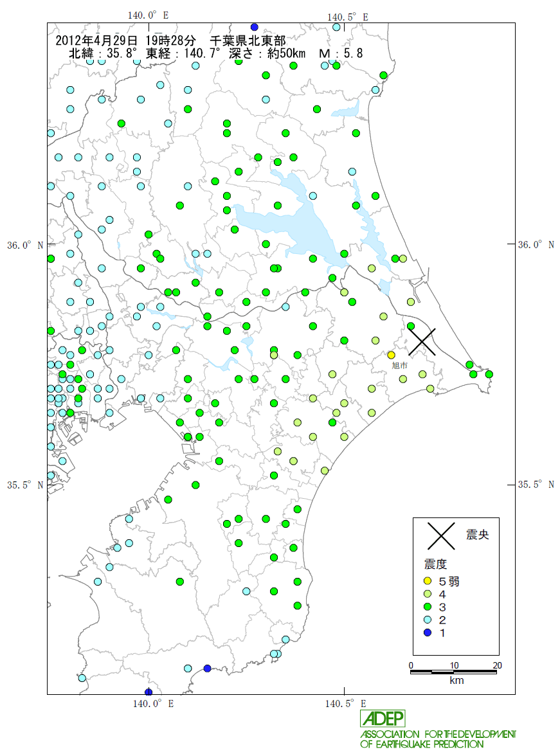Viewport: 560px width, 754px height.
Task: Click the M:5.8 magnitude text
Action: point(341,53)
